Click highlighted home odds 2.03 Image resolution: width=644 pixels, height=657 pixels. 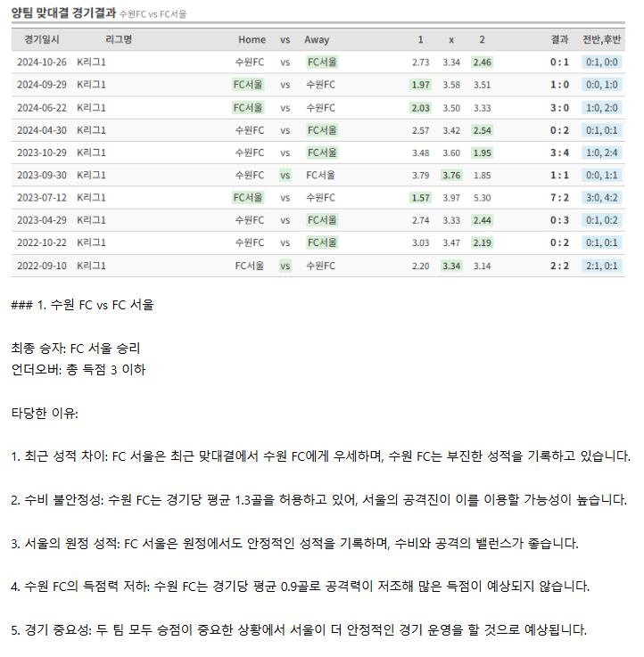click(x=420, y=108)
